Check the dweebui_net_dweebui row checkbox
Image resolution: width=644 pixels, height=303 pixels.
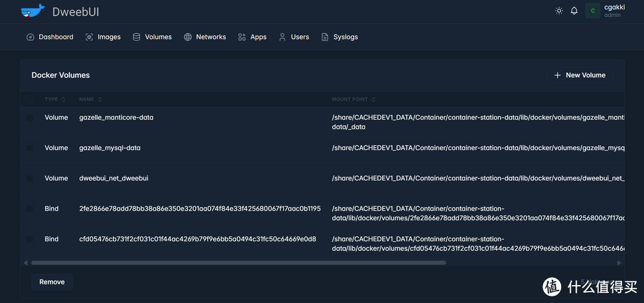tap(30, 178)
